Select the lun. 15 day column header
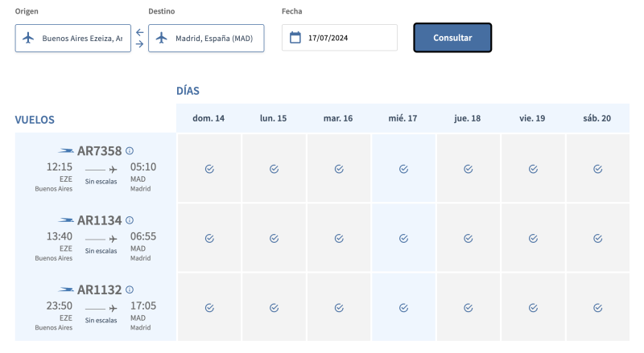Screen dimensions: 644x353 click(273, 118)
